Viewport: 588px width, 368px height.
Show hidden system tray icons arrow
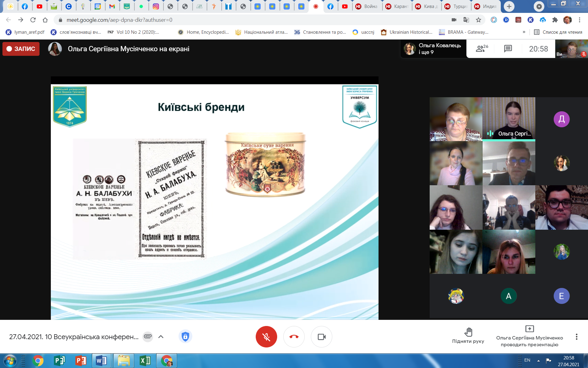coord(538,361)
